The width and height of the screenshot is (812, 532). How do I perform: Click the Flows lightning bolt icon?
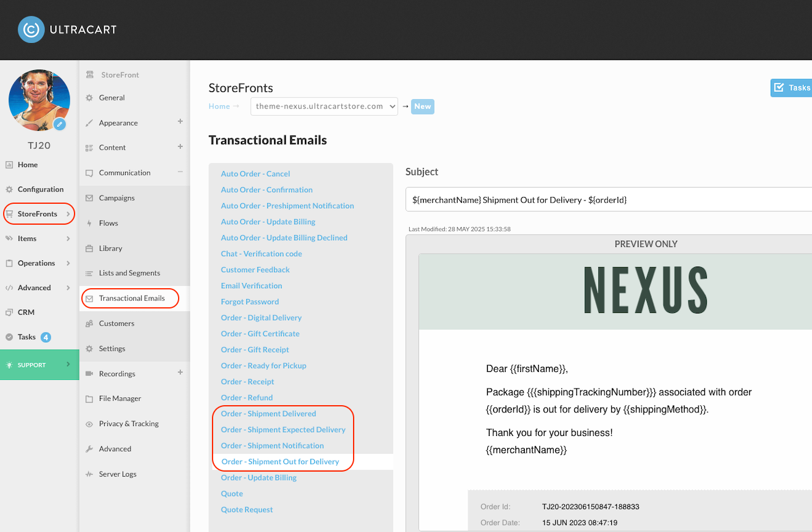[x=89, y=224]
